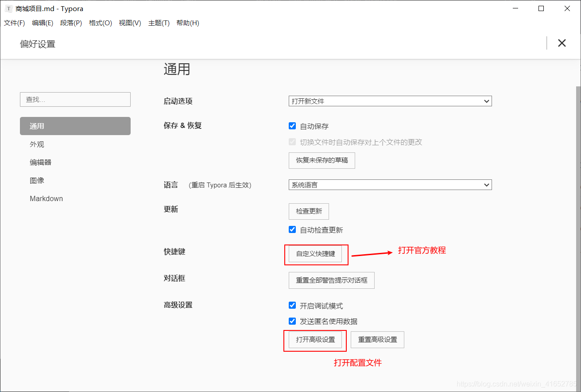The height and width of the screenshot is (392, 581).
Task: Click the Typora app icon in the title bar
Action: (8, 8)
